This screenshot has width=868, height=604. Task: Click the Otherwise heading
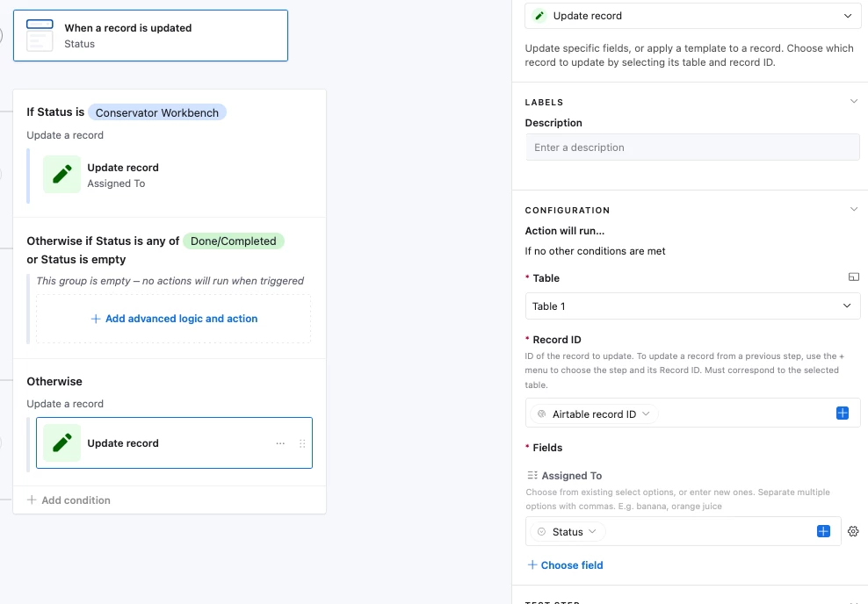(x=54, y=381)
